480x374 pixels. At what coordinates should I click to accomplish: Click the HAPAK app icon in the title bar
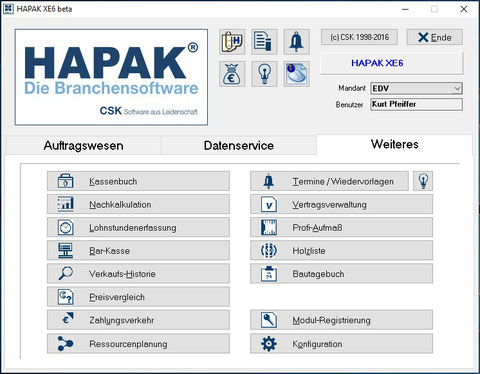coord(8,9)
